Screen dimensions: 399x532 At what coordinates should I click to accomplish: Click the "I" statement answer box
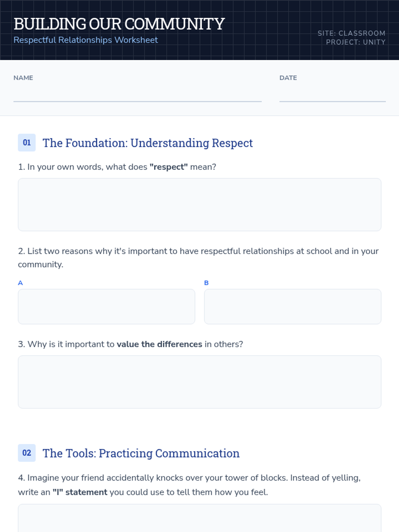coord(199,518)
